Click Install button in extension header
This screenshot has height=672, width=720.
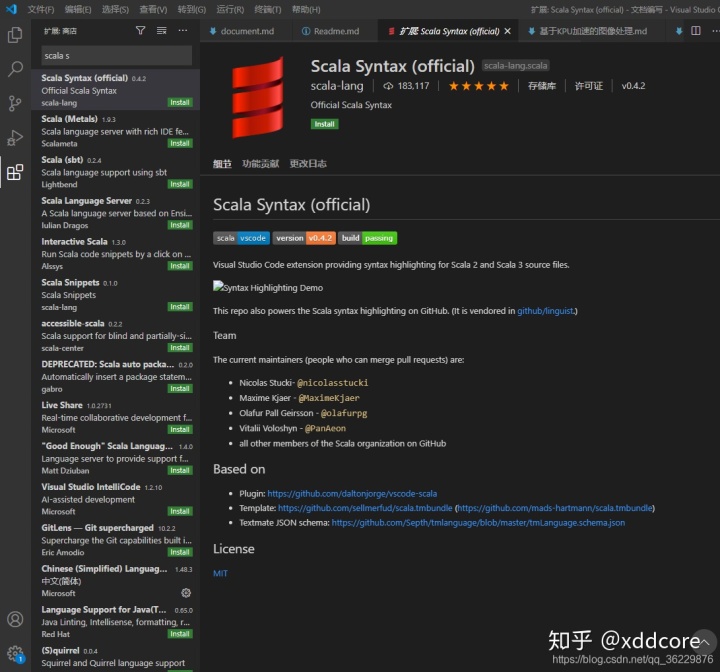tap(324, 124)
